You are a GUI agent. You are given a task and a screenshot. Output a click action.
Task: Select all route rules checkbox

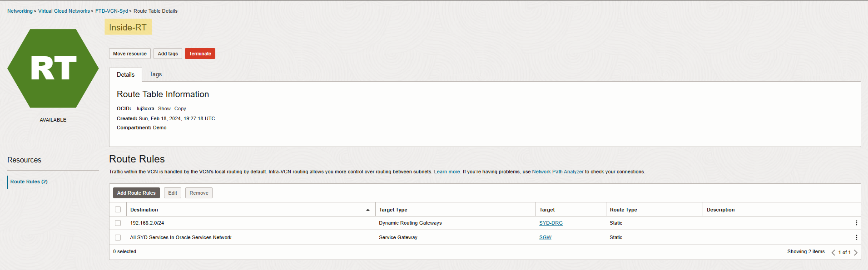(x=118, y=210)
